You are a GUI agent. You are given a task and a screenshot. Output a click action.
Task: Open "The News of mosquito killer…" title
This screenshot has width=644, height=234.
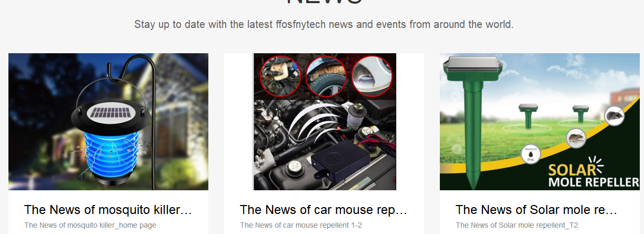pos(108,210)
